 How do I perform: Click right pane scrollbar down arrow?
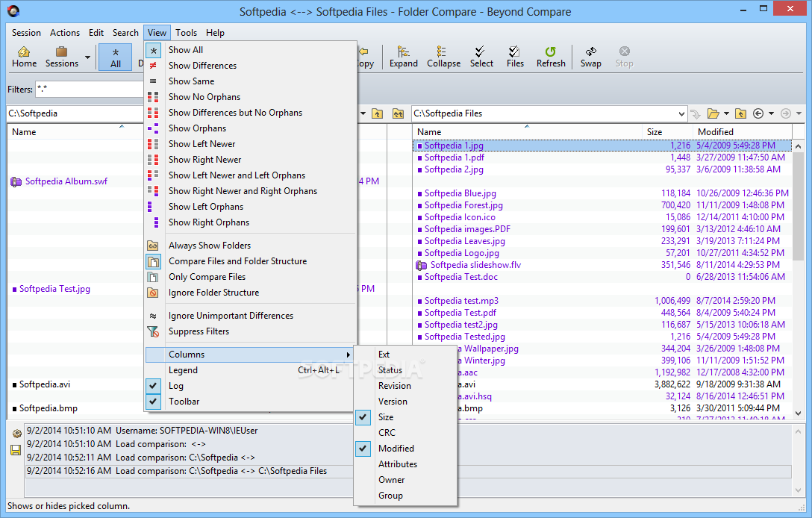click(798, 414)
